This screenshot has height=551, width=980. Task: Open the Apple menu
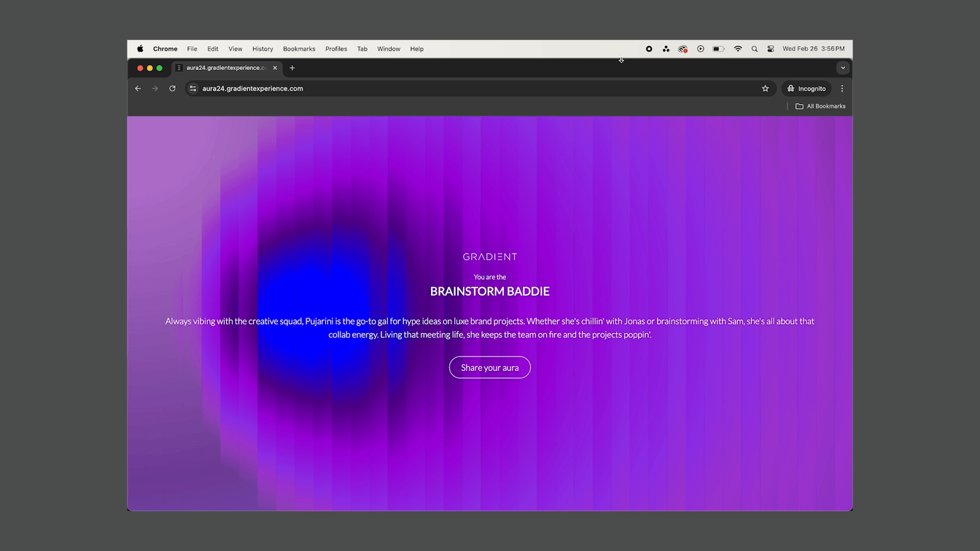click(x=140, y=49)
